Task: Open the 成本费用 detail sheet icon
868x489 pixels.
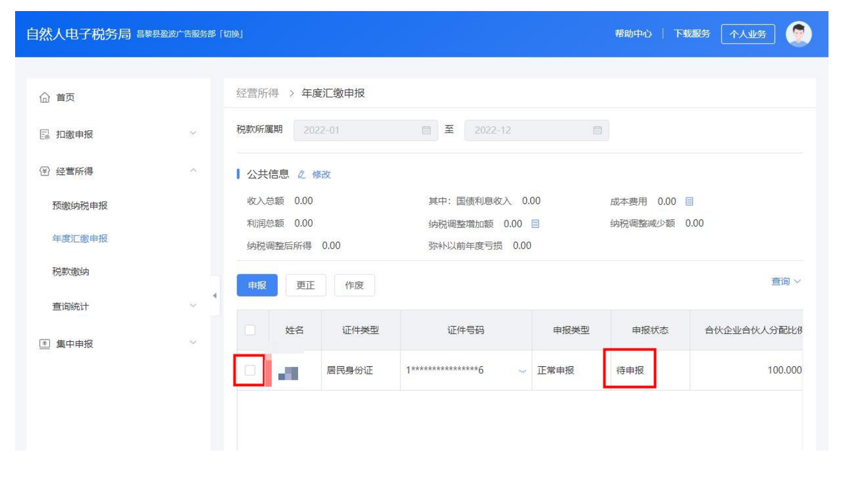Action: (x=689, y=201)
